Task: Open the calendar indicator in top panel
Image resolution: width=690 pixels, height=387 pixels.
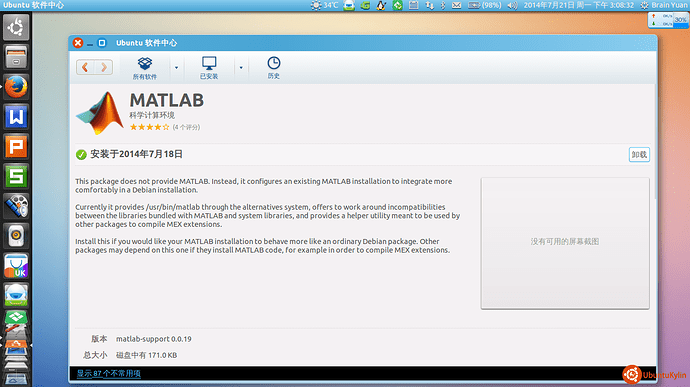Action: (413, 5)
